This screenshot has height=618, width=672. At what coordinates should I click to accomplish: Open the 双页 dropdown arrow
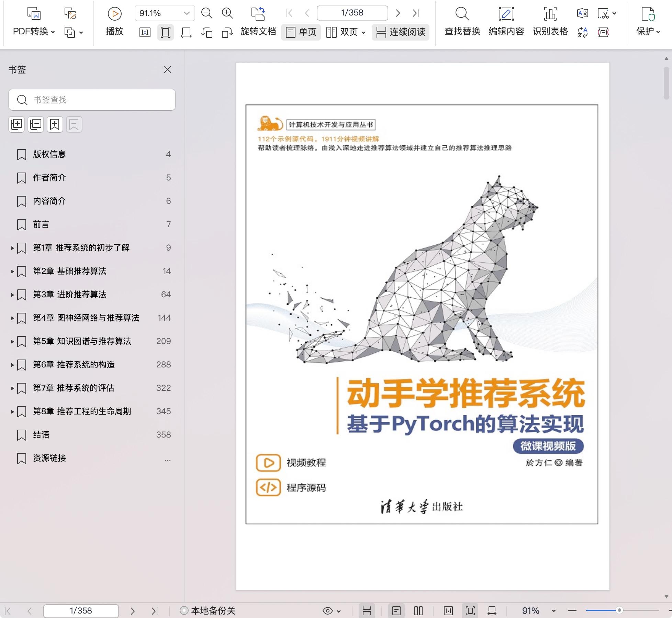tap(363, 33)
